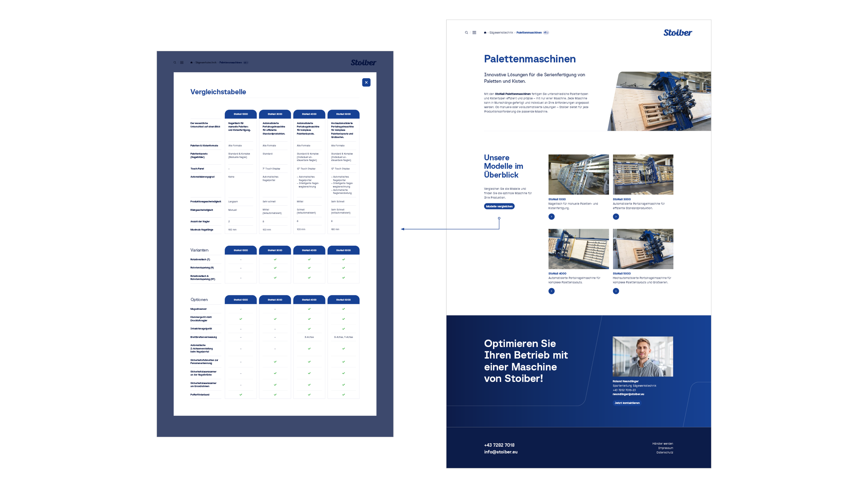The height and width of the screenshot is (488, 868).
Task: Click the StoNail 1000 title link in overview
Action: coord(557,199)
